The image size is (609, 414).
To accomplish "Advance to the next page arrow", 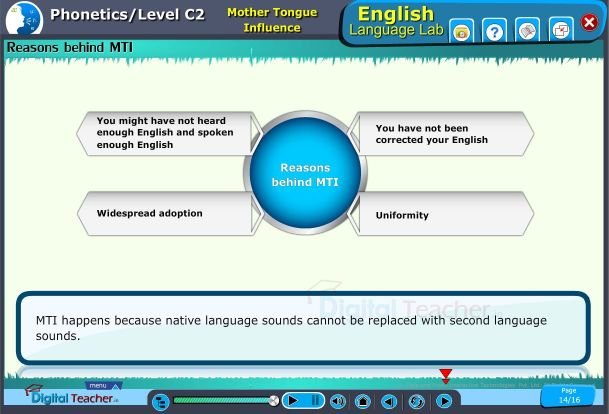I will (x=444, y=401).
